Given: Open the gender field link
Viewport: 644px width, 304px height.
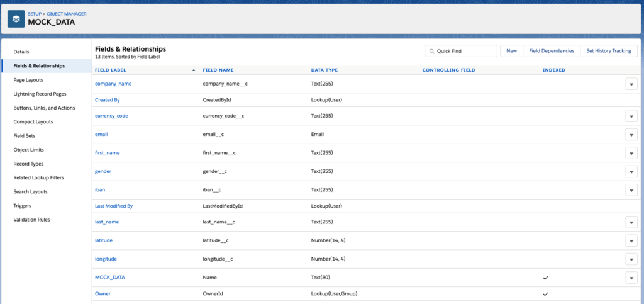Looking at the screenshot, I should [103, 171].
